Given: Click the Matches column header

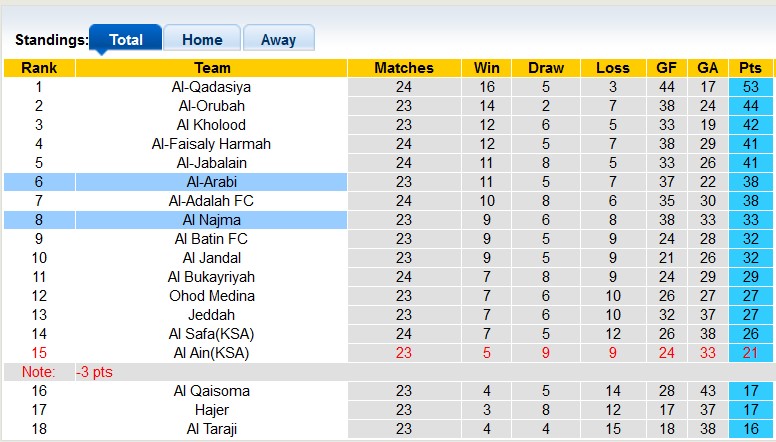Looking at the screenshot, I should pyautogui.click(x=403, y=68).
